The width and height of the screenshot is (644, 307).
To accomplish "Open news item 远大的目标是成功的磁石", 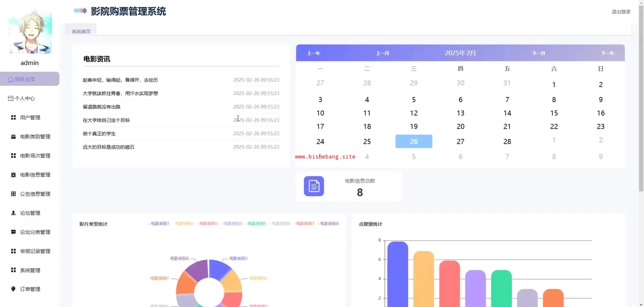I will click(x=109, y=147).
